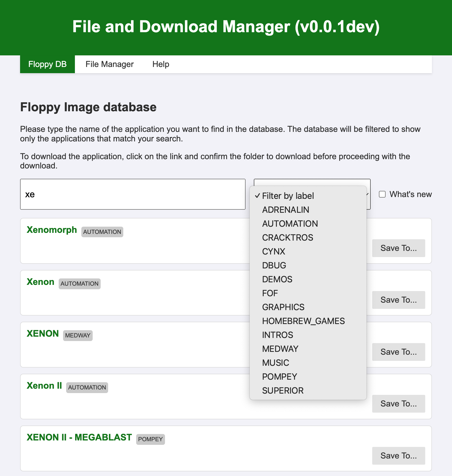Viewport: 452px width, 476px height.
Task: Click the search field containing 'xe'
Action: pyautogui.click(x=133, y=194)
